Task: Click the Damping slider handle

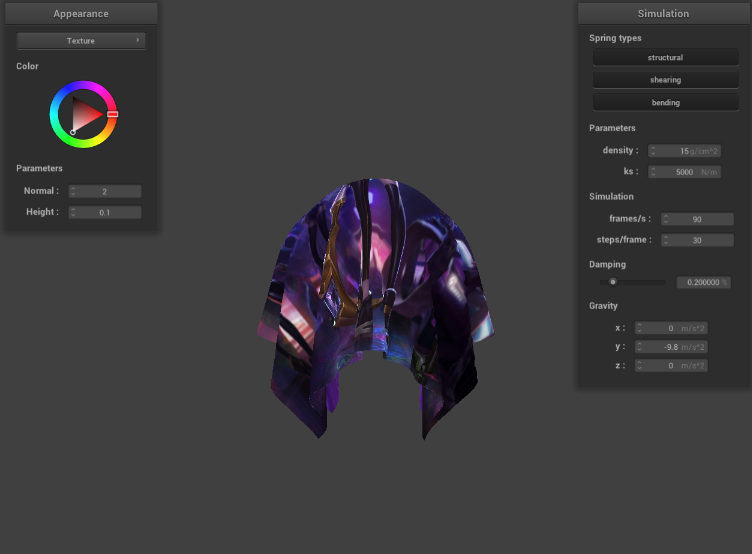Action: [613, 282]
